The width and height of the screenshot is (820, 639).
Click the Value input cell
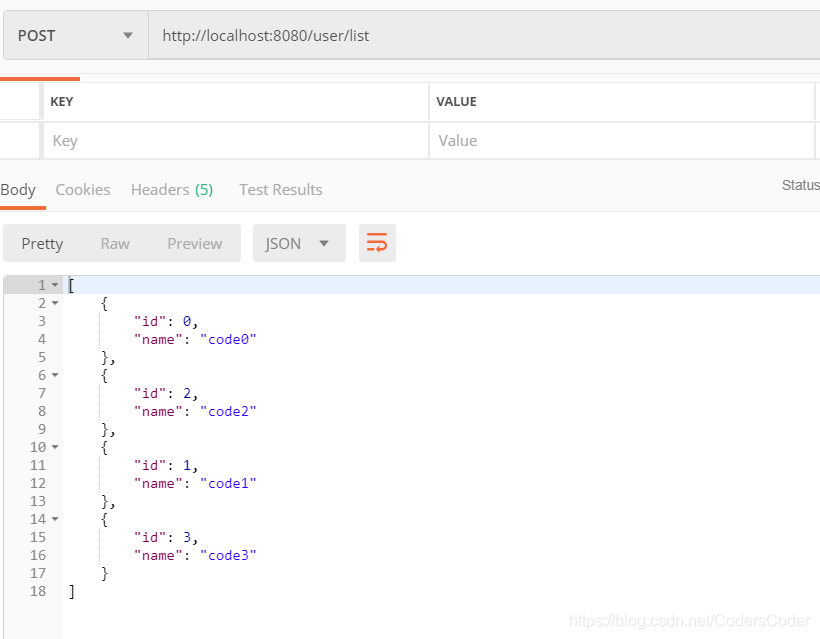tap(622, 141)
